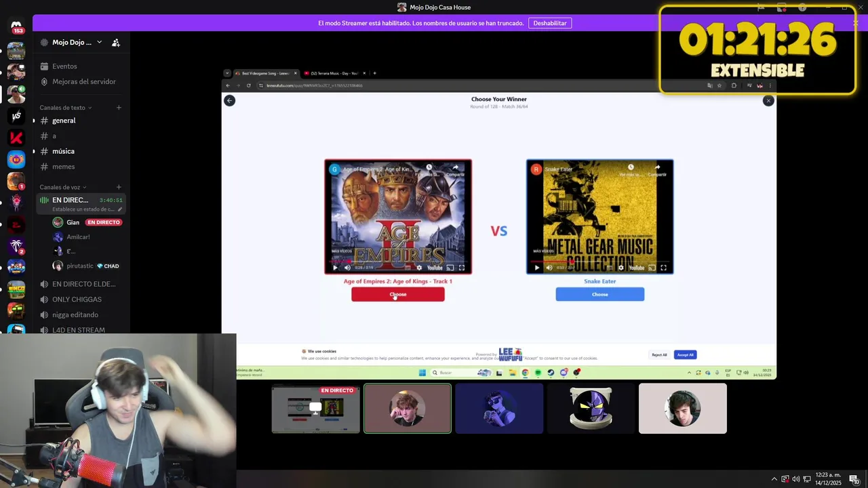This screenshot has height=488, width=868.
Task: Click system tray volume icon
Action: coord(796,479)
